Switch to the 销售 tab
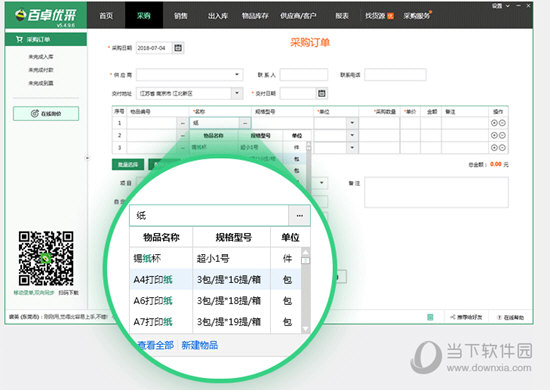This screenshot has width=550, height=390. (181, 16)
